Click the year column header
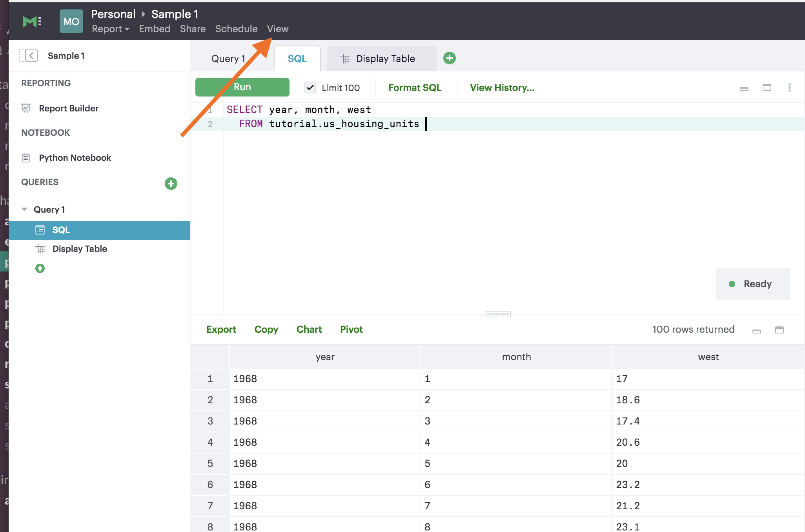Viewport: 805px width, 532px height. coord(325,357)
